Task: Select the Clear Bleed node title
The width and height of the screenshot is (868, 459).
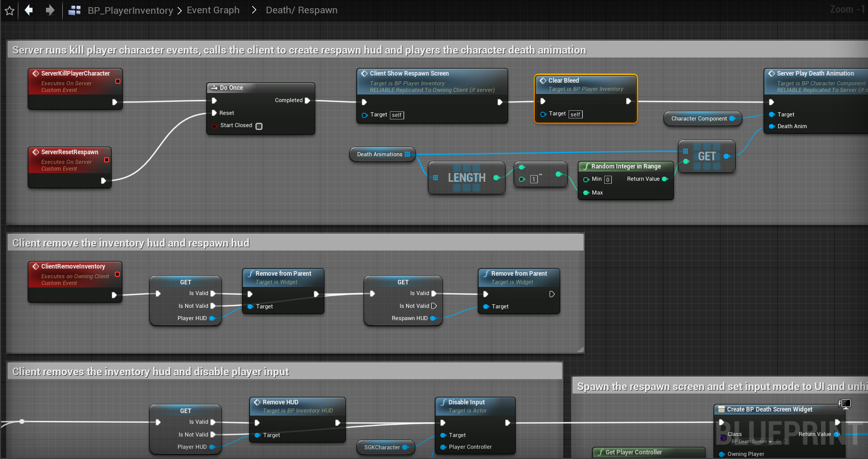Action: coord(563,81)
